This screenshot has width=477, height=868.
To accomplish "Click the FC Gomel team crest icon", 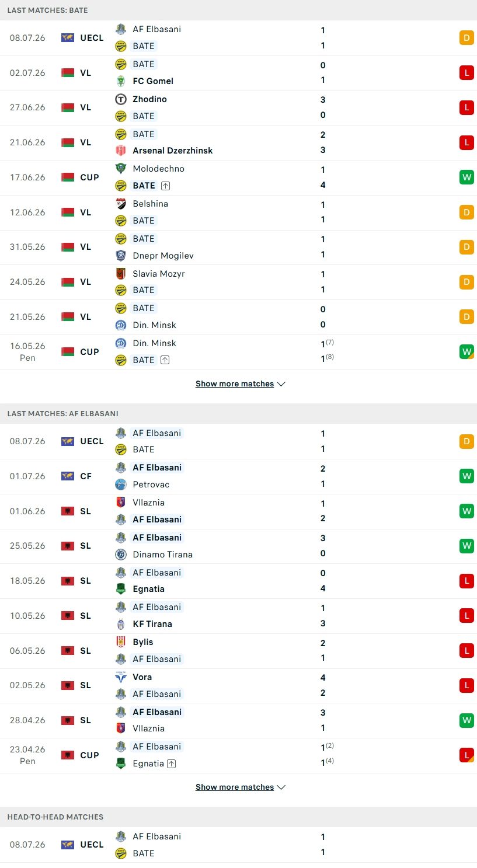I will click(x=121, y=81).
